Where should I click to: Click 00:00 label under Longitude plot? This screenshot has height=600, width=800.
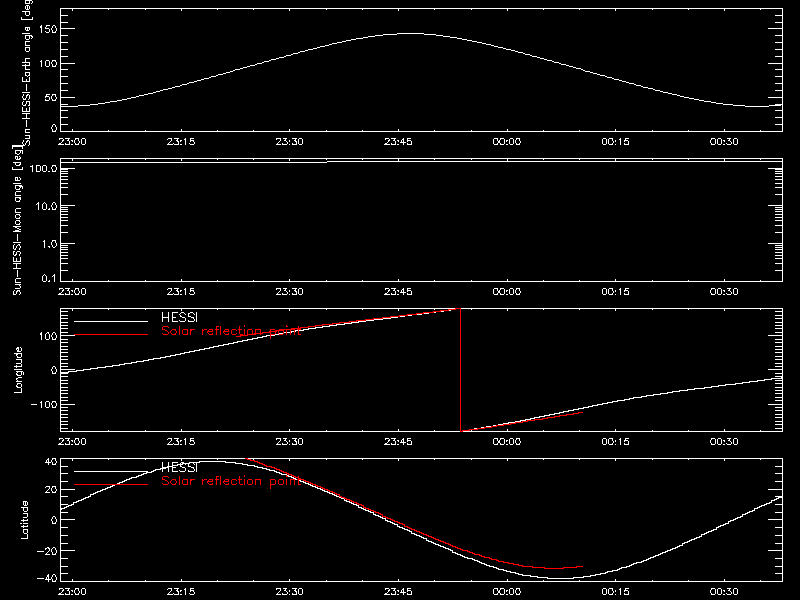pyautogui.click(x=507, y=441)
